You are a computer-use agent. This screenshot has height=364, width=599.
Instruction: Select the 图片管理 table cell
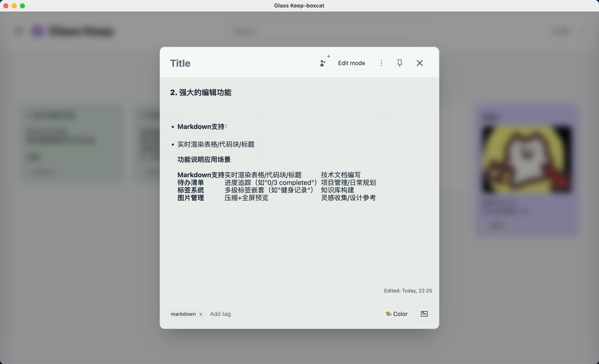pos(191,198)
